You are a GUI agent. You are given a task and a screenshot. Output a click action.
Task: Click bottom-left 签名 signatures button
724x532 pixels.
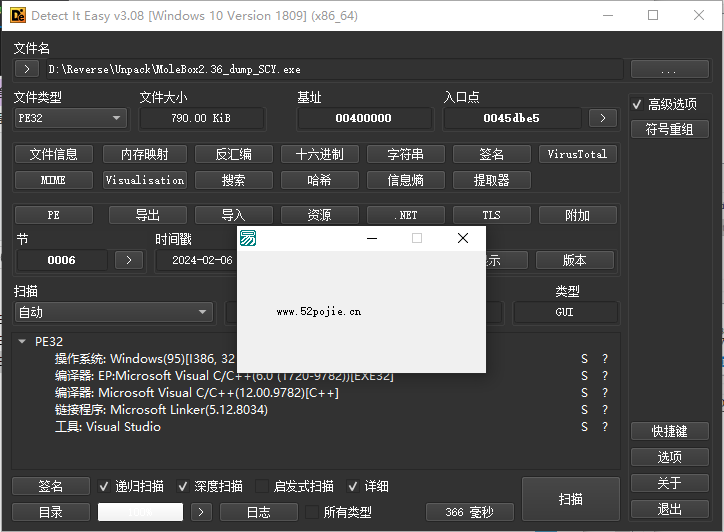tap(51, 486)
